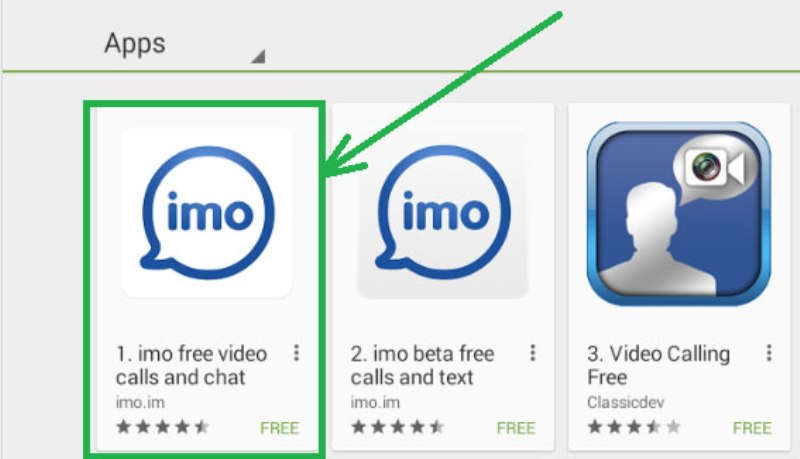Viewport: 800px width, 459px height.
Task: Open imo.im developer link under first app
Action: pos(140,402)
